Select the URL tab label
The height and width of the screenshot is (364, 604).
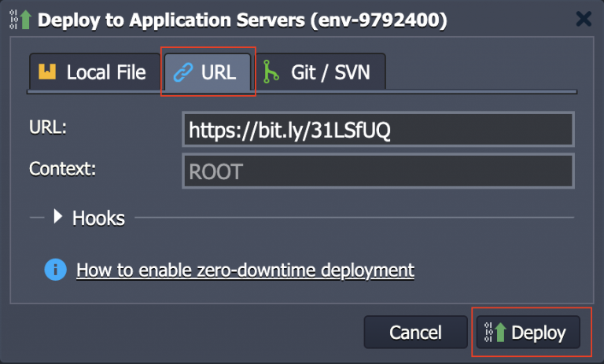pyautogui.click(x=218, y=73)
